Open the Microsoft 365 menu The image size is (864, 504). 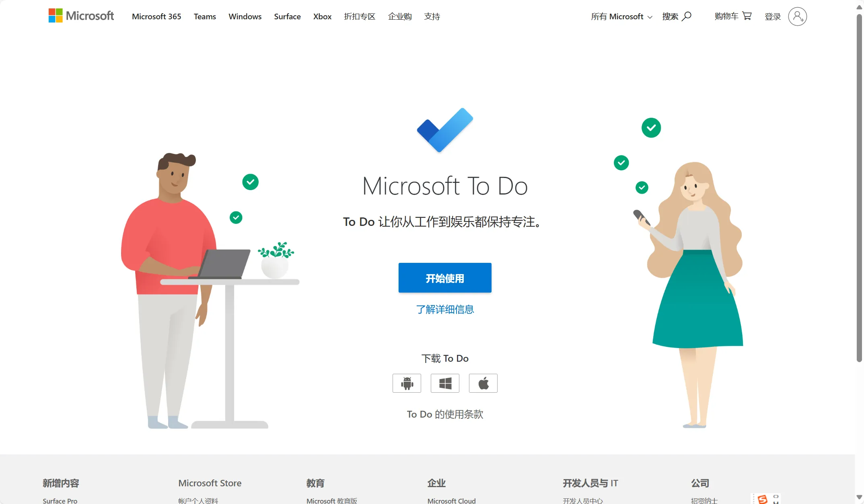click(x=156, y=16)
